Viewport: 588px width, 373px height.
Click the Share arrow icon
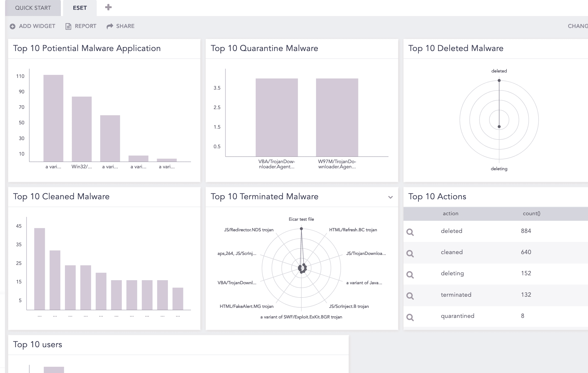pos(110,26)
